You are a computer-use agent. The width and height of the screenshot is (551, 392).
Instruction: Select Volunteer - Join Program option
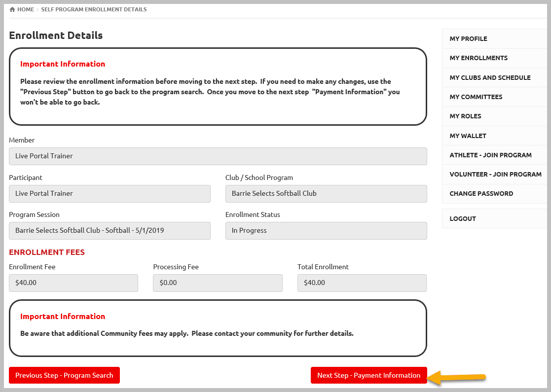click(x=495, y=174)
